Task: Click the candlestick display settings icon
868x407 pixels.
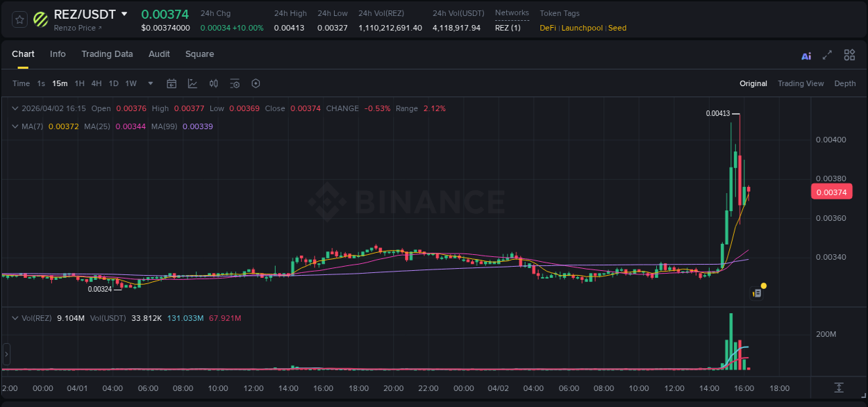Action: (213, 83)
